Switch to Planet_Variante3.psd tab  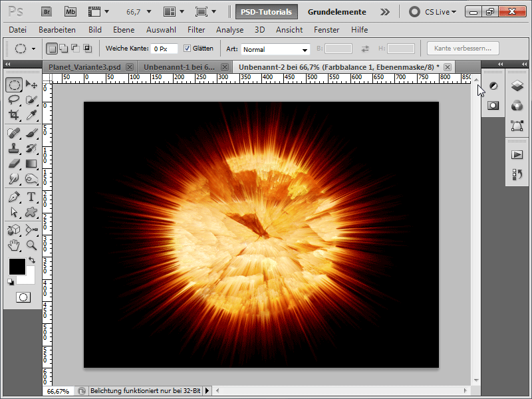click(84, 67)
